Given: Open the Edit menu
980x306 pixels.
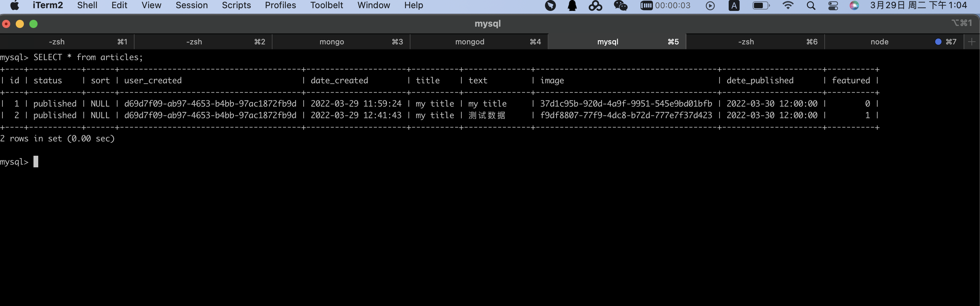Looking at the screenshot, I should [x=120, y=5].
